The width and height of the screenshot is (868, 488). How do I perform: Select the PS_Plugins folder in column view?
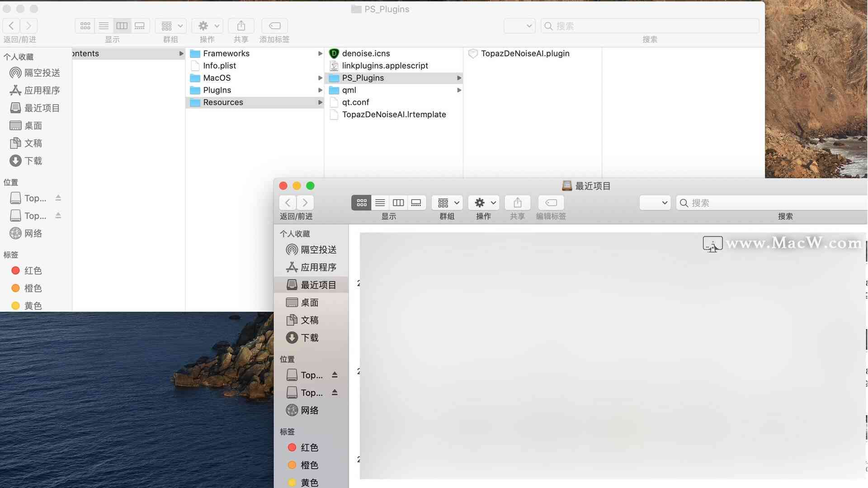click(394, 78)
